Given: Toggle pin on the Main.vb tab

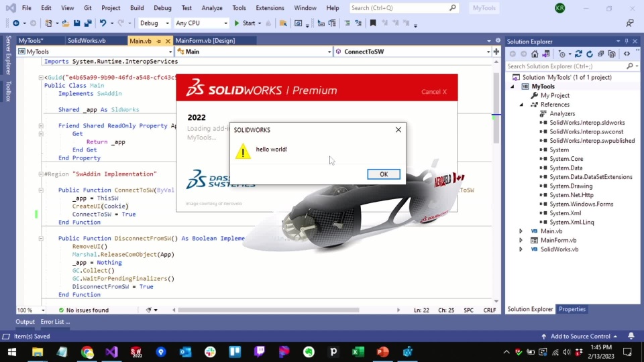Looking at the screenshot, I should coord(158,41).
